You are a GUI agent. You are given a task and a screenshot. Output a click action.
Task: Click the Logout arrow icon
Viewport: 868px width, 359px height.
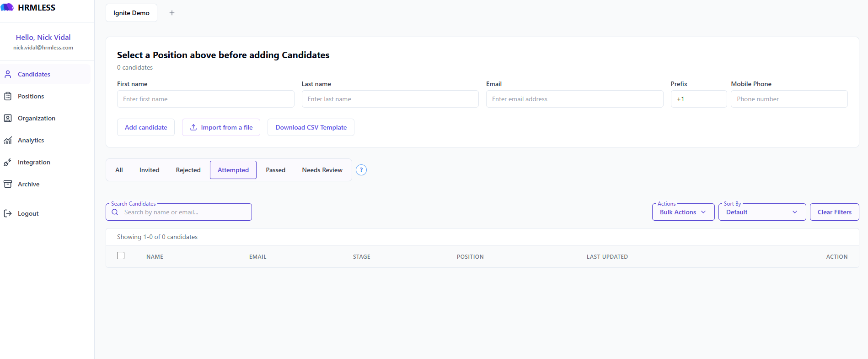tap(8, 213)
